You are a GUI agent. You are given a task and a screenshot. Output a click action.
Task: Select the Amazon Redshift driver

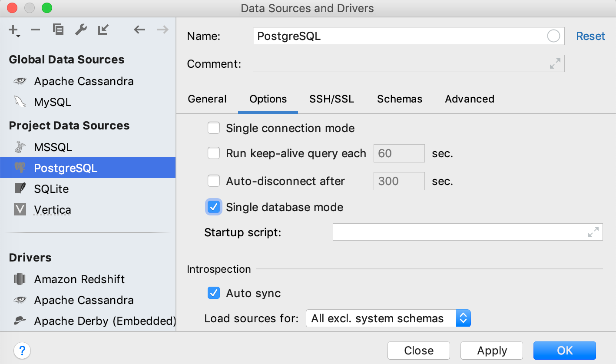click(88, 279)
